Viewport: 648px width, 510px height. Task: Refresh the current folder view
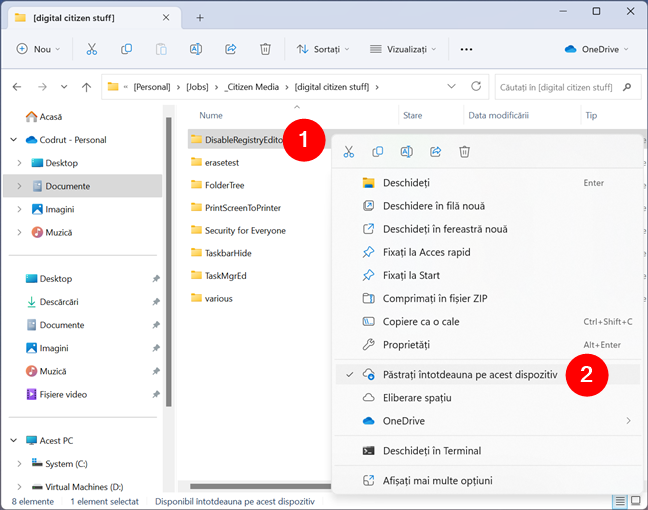(x=476, y=86)
